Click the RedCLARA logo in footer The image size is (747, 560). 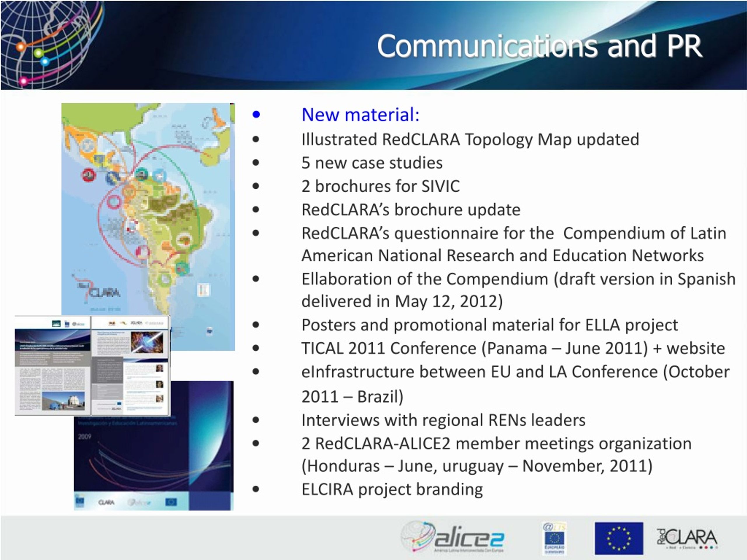point(687,538)
